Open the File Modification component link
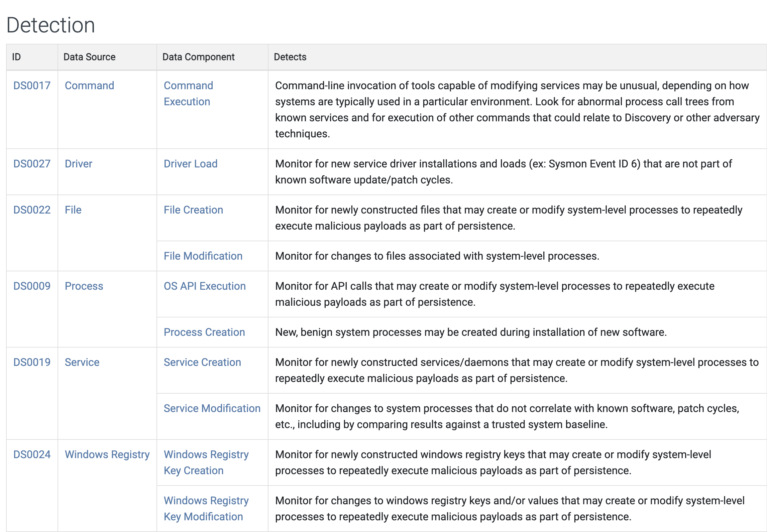The height and width of the screenshot is (532, 767). tap(203, 256)
